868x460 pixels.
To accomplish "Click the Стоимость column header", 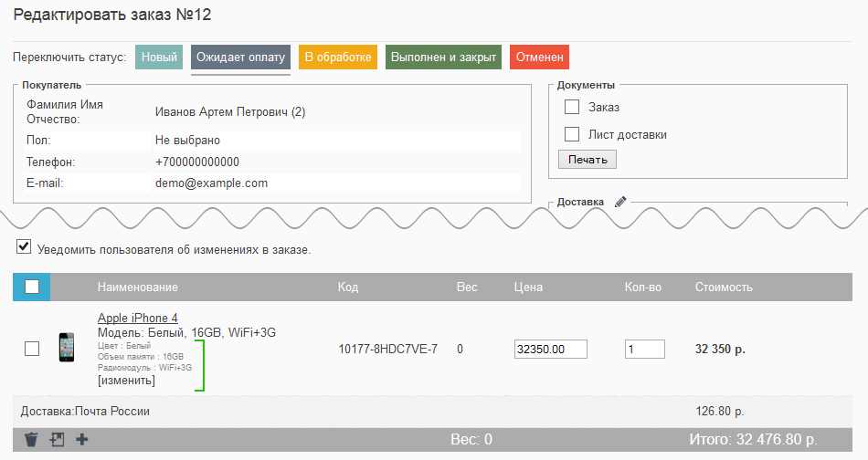I will pyautogui.click(x=724, y=287).
